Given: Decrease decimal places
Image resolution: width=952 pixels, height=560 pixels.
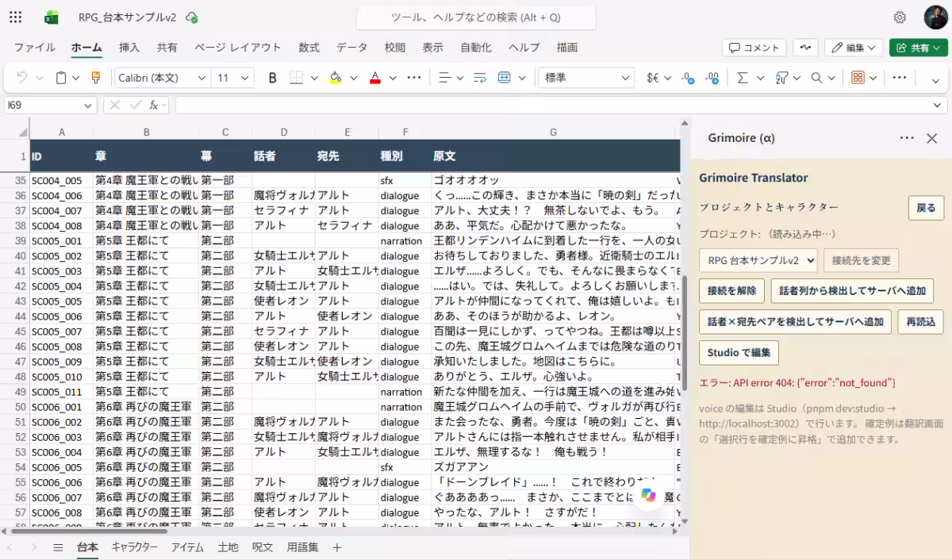Looking at the screenshot, I should [x=712, y=78].
